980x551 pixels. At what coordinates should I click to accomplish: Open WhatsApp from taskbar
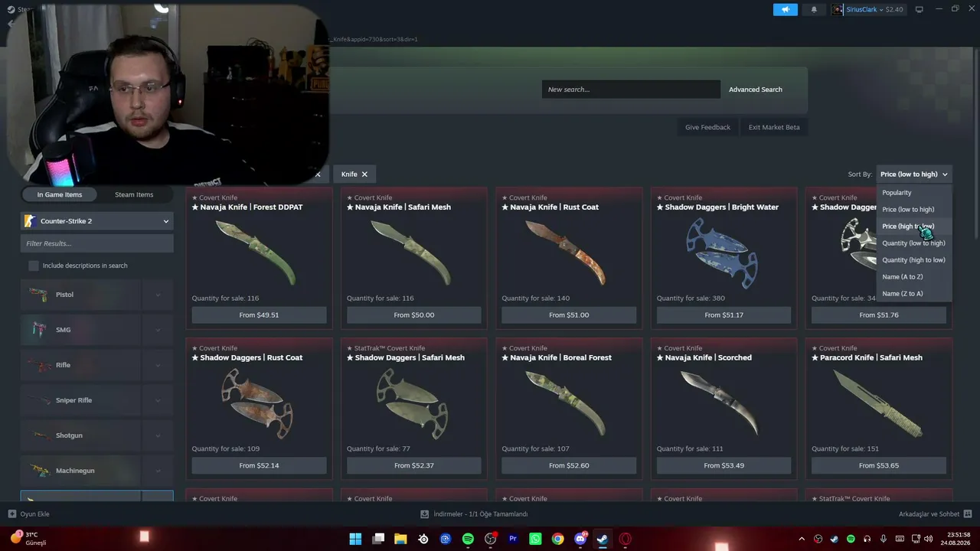coord(535,539)
